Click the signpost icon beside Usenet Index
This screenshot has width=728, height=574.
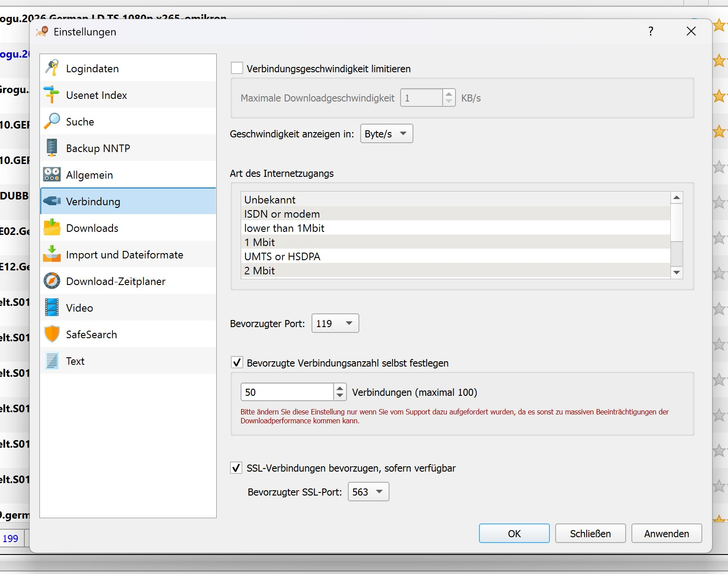(52, 95)
